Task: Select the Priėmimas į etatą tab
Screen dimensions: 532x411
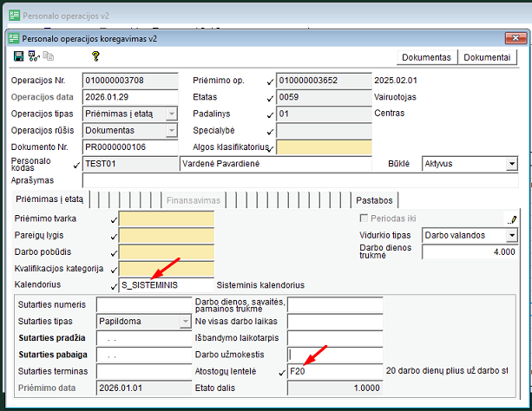Action: (x=49, y=199)
